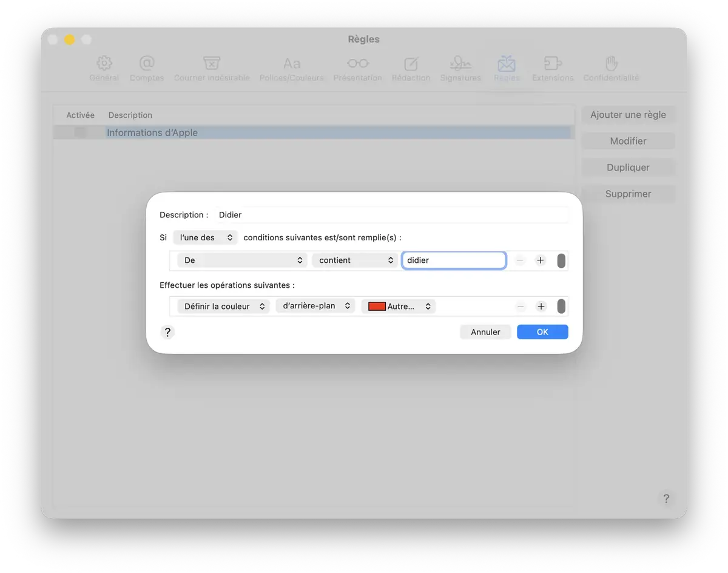Image resolution: width=728 pixels, height=573 pixels.
Task: Click inside the didier condition text field
Action: click(454, 260)
